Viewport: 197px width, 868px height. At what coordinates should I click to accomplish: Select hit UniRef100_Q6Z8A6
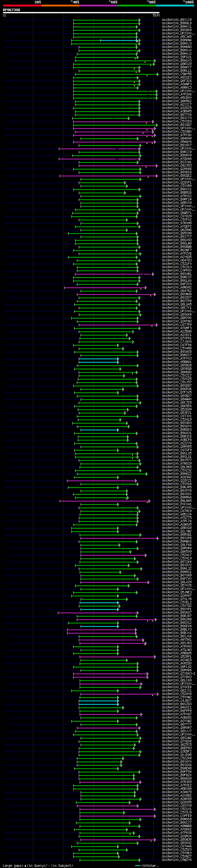176,230
